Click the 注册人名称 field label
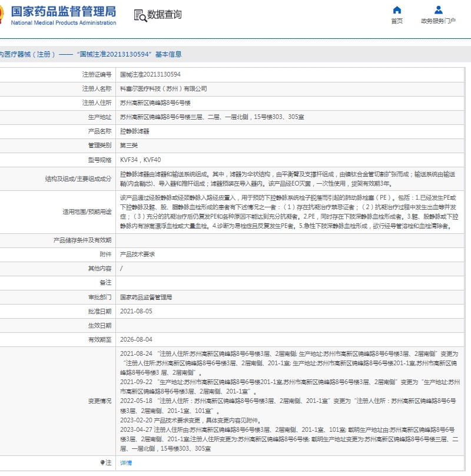 97,88
